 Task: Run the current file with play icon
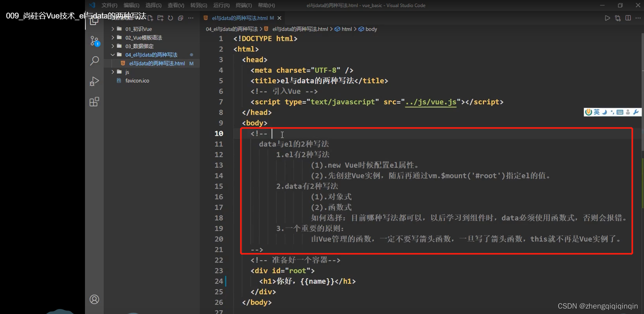[607, 18]
